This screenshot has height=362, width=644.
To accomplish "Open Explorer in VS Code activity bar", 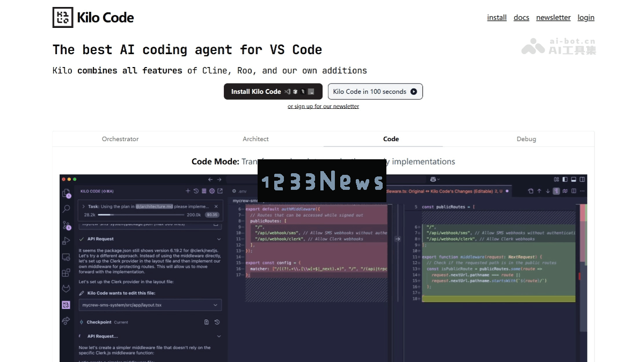I will [66, 194].
